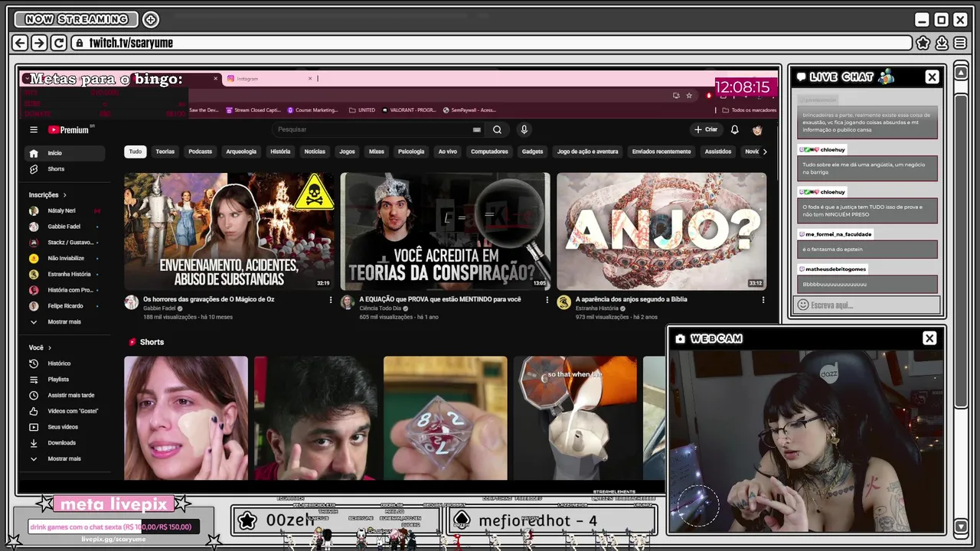The height and width of the screenshot is (551, 980).
Task: Select the Arqueologia filter chip
Action: [241, 152]
